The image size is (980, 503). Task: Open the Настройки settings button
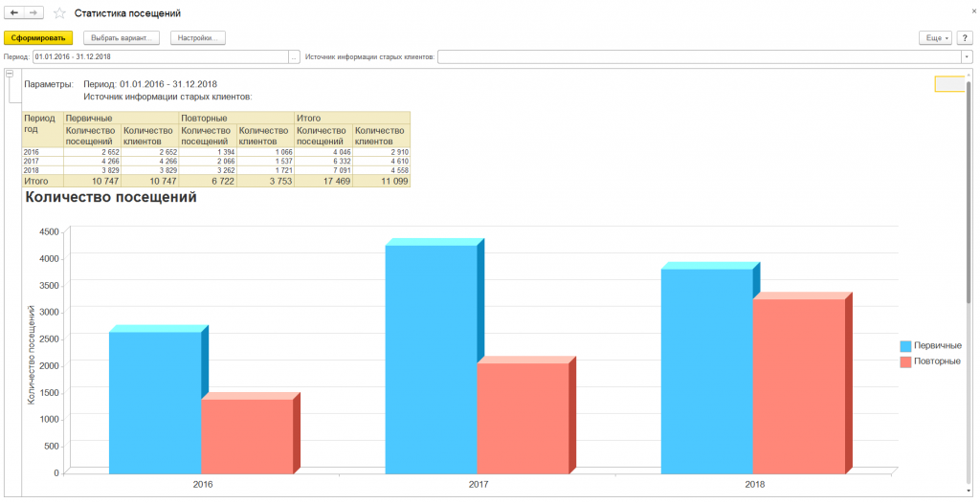click(197, 38)
